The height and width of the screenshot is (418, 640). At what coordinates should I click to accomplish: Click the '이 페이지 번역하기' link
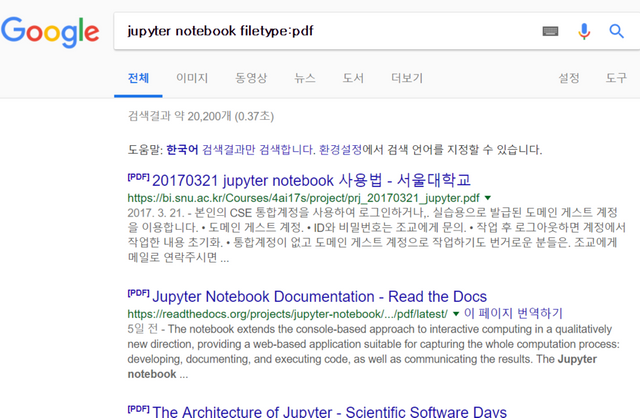point(513,314)
